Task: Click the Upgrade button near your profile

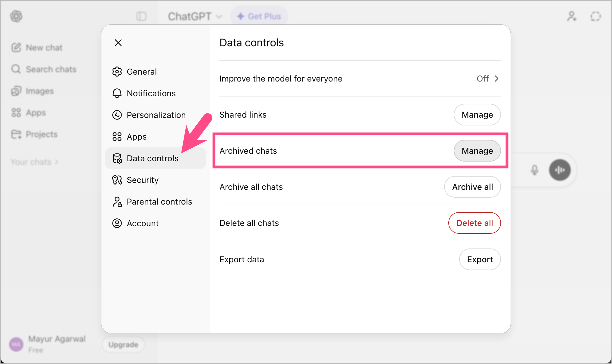Action: coord(123,344)
